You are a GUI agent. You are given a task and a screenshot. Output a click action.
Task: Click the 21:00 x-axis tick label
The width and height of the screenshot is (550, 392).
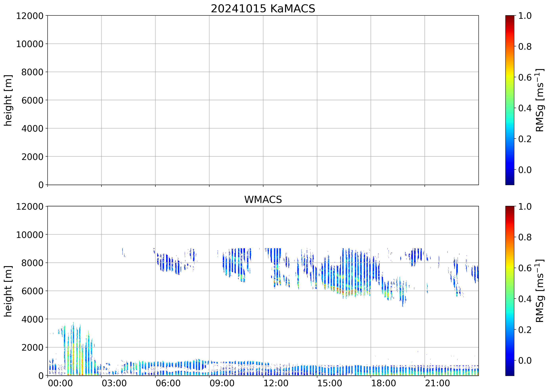(x=437, y=383)
